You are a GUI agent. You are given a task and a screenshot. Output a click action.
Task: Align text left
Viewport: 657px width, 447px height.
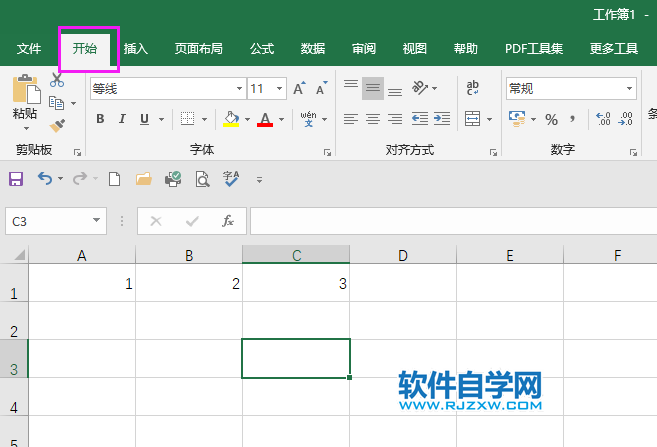point(351,119)
